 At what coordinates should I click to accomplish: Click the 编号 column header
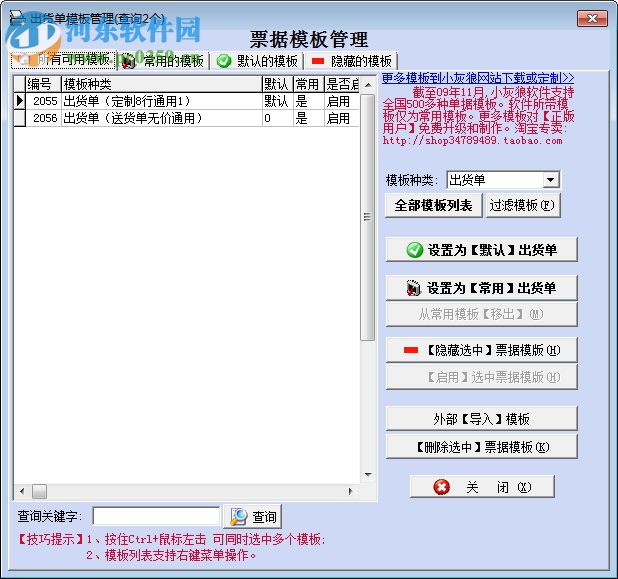pyautogui.click(x=43, y=84)
